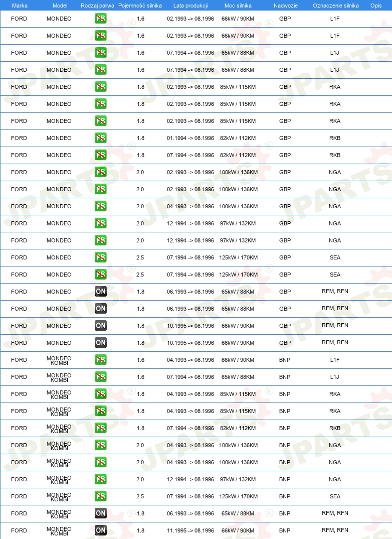Viewport: 392px width, 539px height.
Task: Select the 01.1994 -> 08.1996 production date cell
Action: [190, 138]
